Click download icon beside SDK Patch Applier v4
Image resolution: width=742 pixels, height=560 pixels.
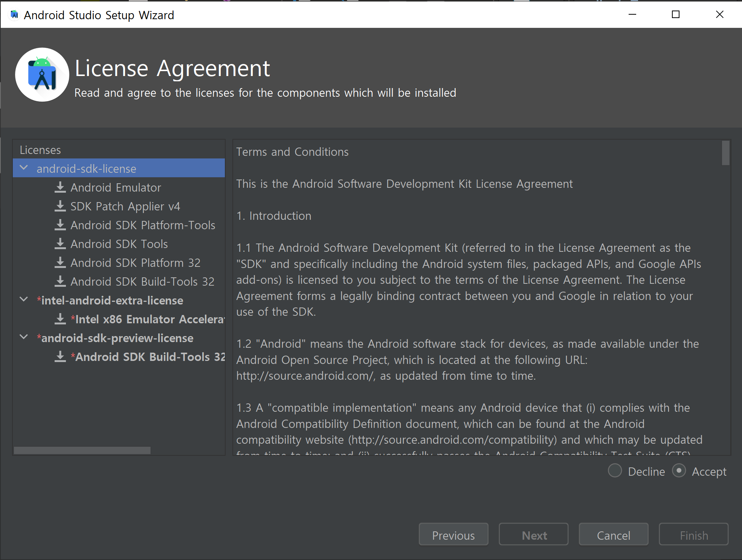pos(60,206)
